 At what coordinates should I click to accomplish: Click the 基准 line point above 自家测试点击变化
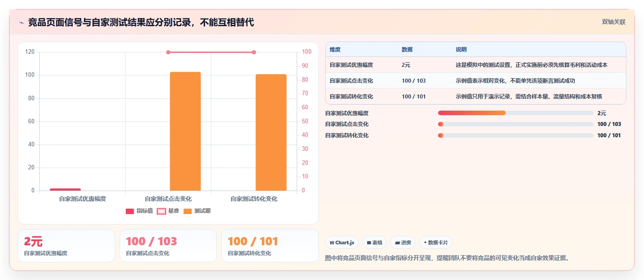168,52
